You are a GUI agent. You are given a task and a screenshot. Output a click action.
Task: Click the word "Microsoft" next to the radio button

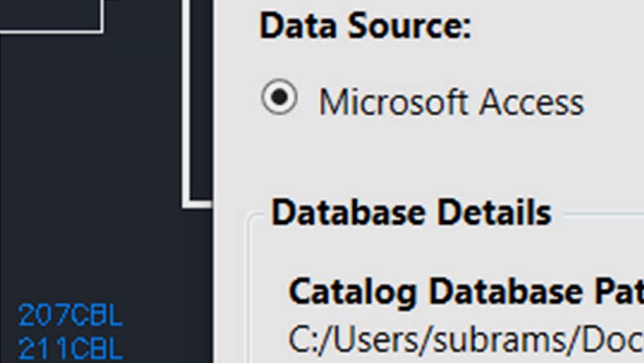[393, 102]
